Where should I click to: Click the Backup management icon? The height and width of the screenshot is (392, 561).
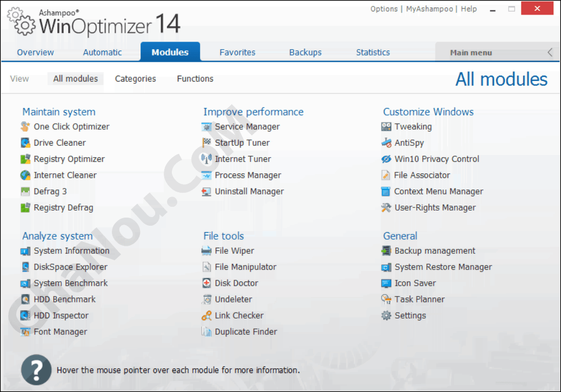click(x=386, y=251)
